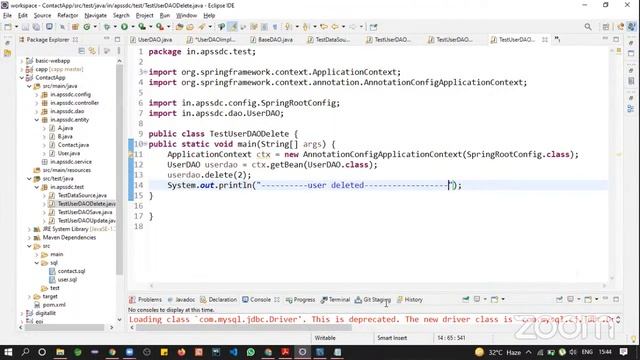
Task: Open Visual Studio Code from the taskbar
Action: tap(233, 352)
